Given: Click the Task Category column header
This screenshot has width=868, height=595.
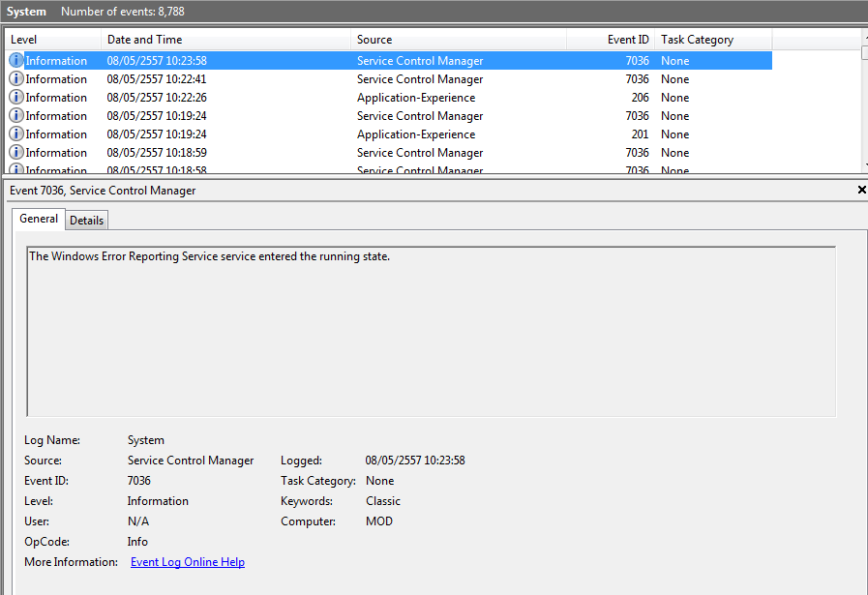Looking at the screenshot, I should click(712, 40).
